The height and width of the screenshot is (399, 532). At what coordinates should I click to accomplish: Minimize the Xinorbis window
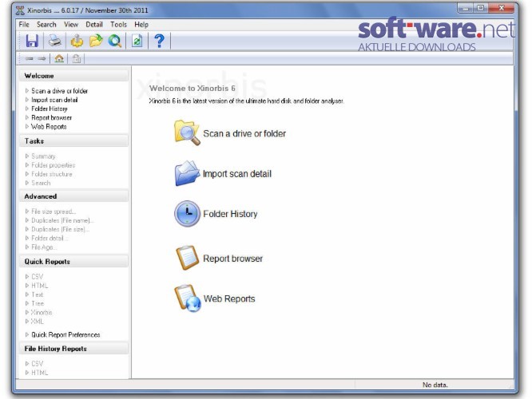click(x=465, y=8)
